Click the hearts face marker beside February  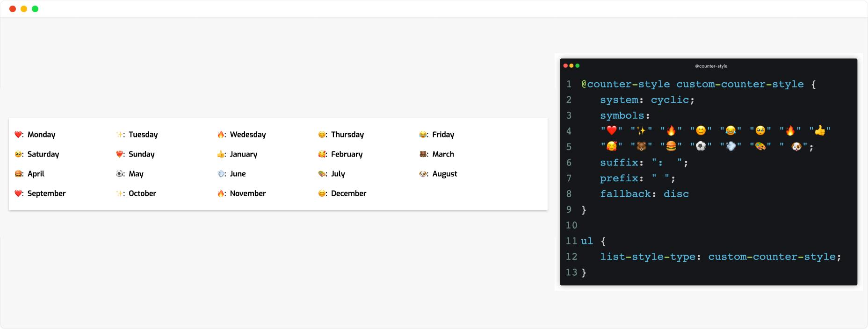pyautogui.click(x=322, y=154)
